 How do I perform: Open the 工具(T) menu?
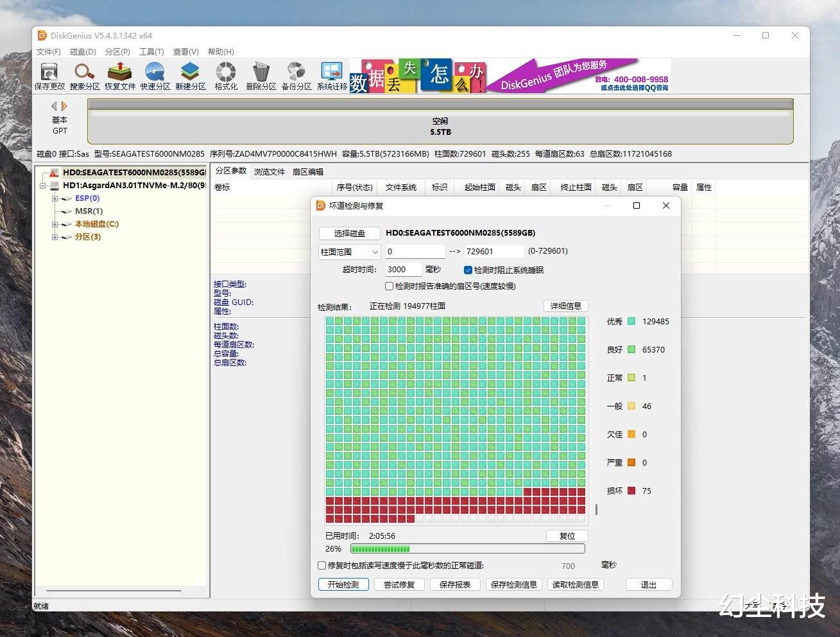151,52
